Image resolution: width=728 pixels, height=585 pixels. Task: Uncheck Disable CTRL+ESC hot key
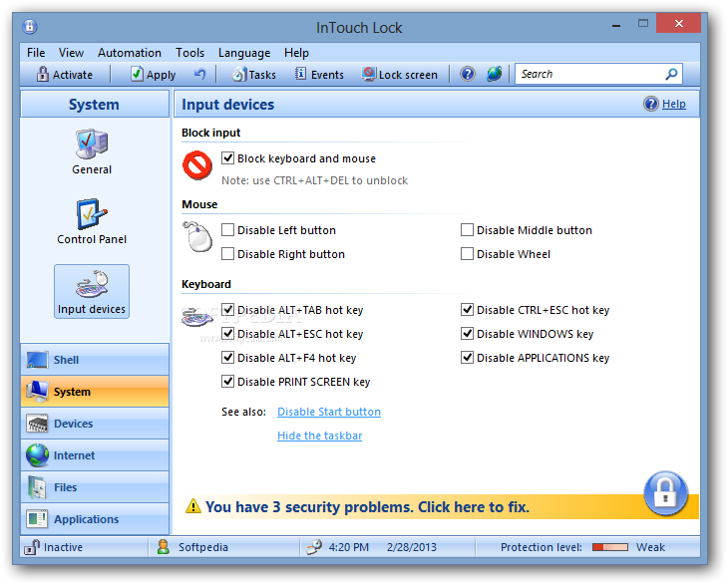[x=467, y=309]
